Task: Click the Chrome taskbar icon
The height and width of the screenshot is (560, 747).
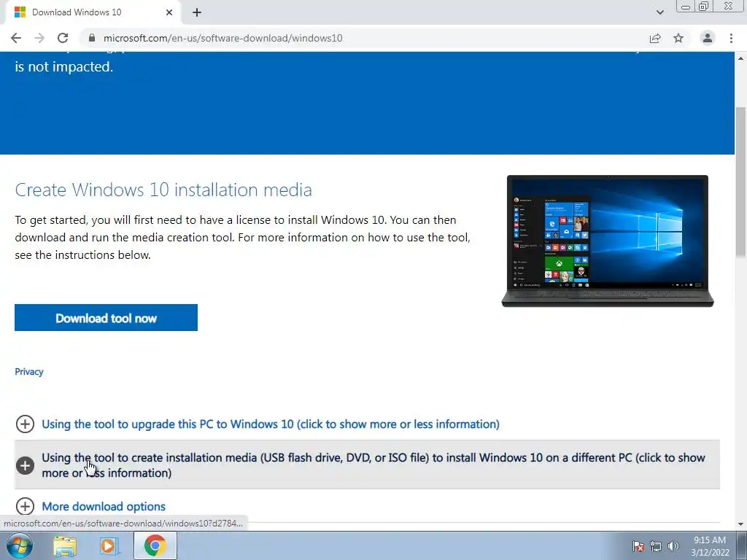Action: (155, 545)
